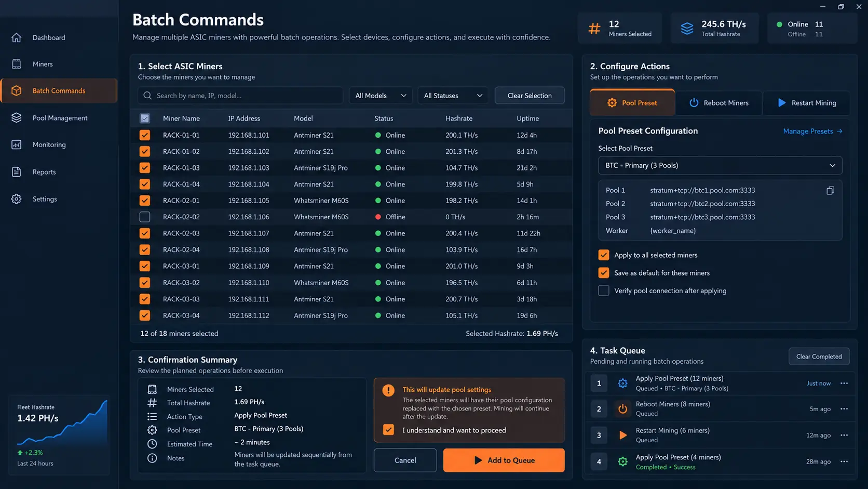Open the All Statuses dropdown

[x=453, y=96]
